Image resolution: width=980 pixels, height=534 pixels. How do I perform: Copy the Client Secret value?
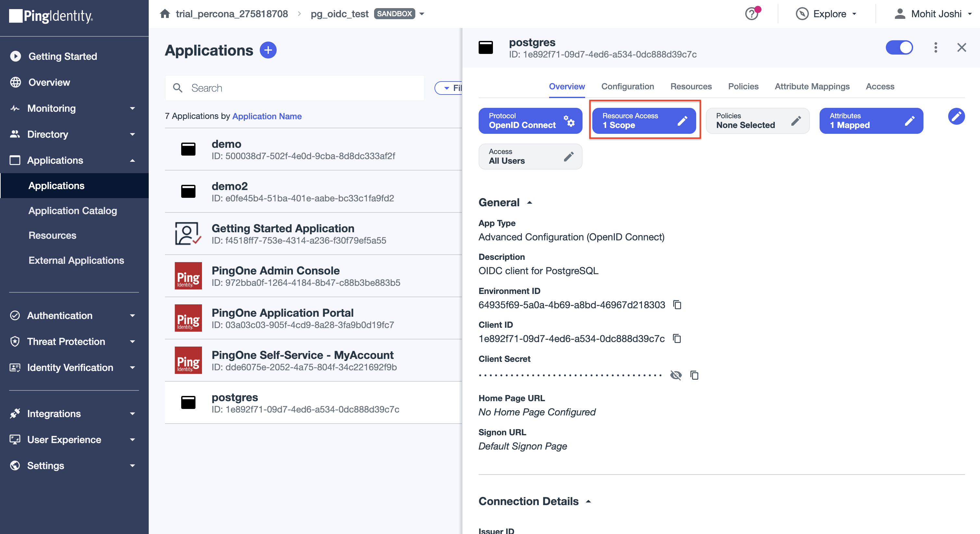tap(694, 375)
